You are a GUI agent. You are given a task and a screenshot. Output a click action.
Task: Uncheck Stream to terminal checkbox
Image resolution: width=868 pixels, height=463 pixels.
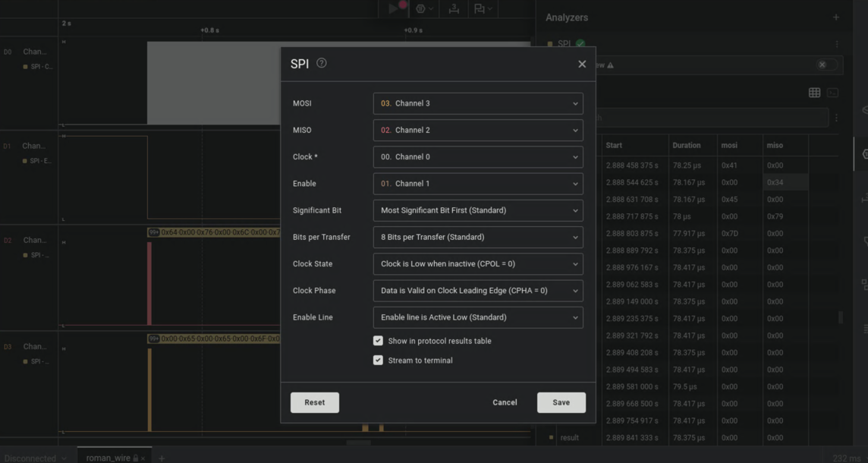378,361
